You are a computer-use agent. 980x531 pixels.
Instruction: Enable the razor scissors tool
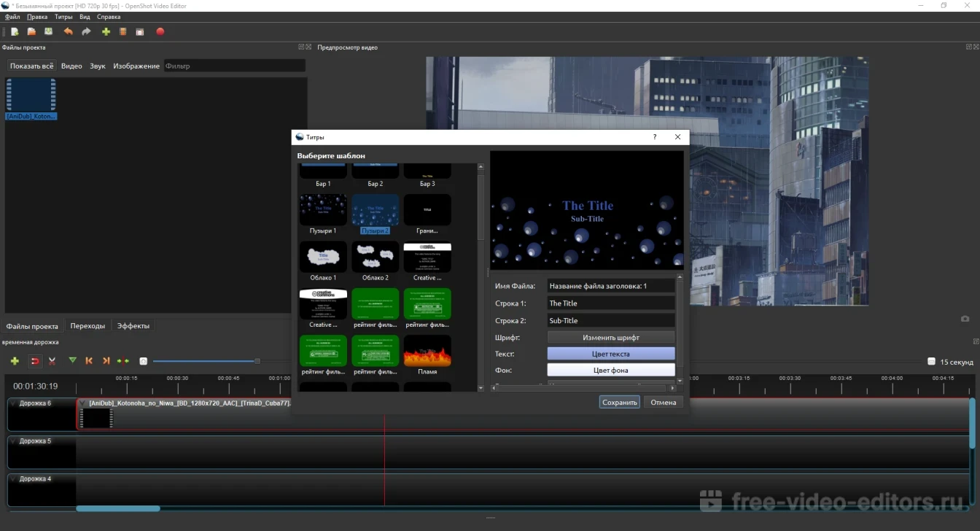pyautogui.click(x=52, y=361)
